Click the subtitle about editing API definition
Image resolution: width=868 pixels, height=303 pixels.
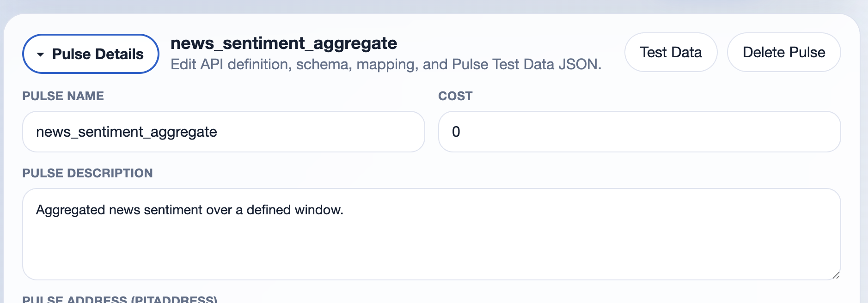coord(386,64)
